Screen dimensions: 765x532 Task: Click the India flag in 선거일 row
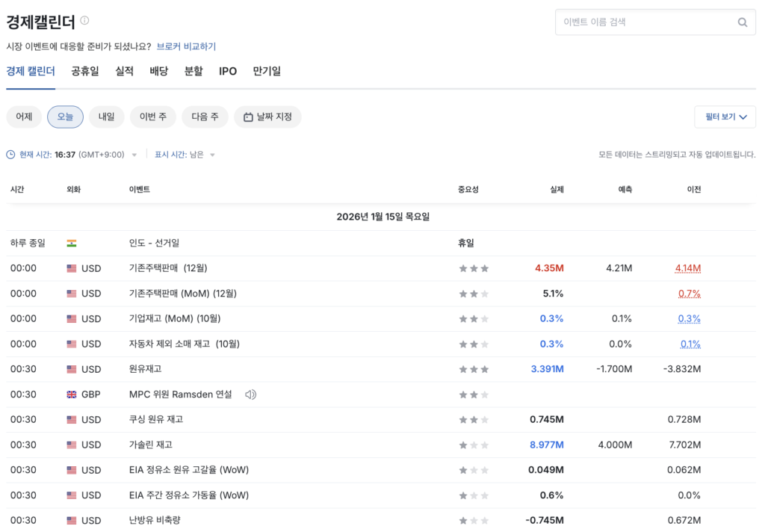click(x=72, y=243)
